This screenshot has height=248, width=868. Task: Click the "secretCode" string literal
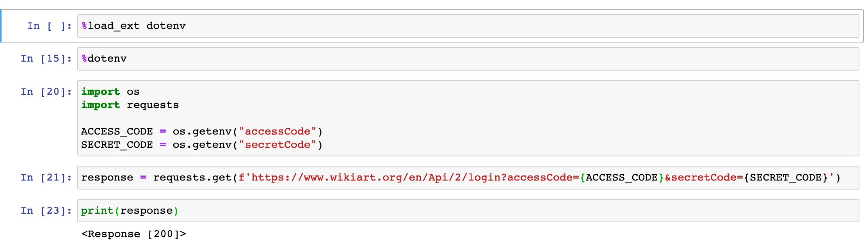click(277, 145)
